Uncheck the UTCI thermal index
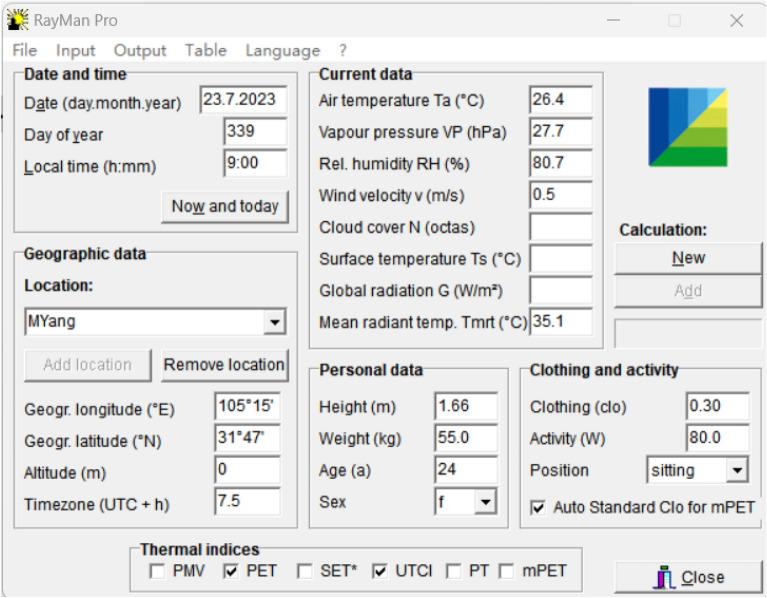This screenshot has height=598, width=767. (380, 572)
